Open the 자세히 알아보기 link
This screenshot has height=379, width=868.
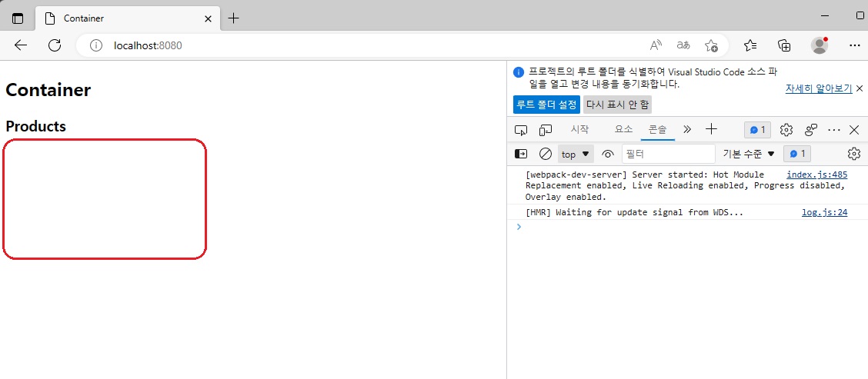[x=819, y=88]
